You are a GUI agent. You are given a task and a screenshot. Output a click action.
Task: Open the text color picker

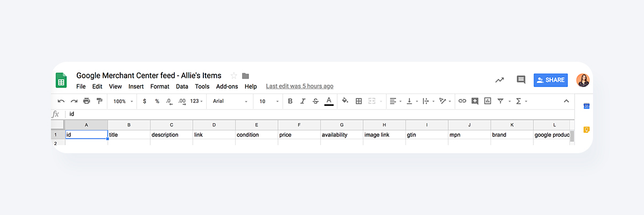tap(329, 101)
